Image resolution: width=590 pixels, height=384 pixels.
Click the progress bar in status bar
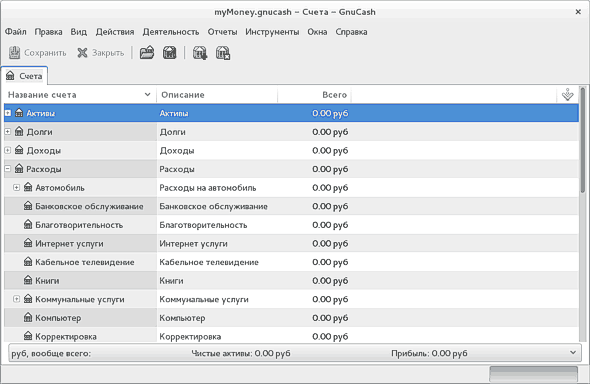coord(534,374)
